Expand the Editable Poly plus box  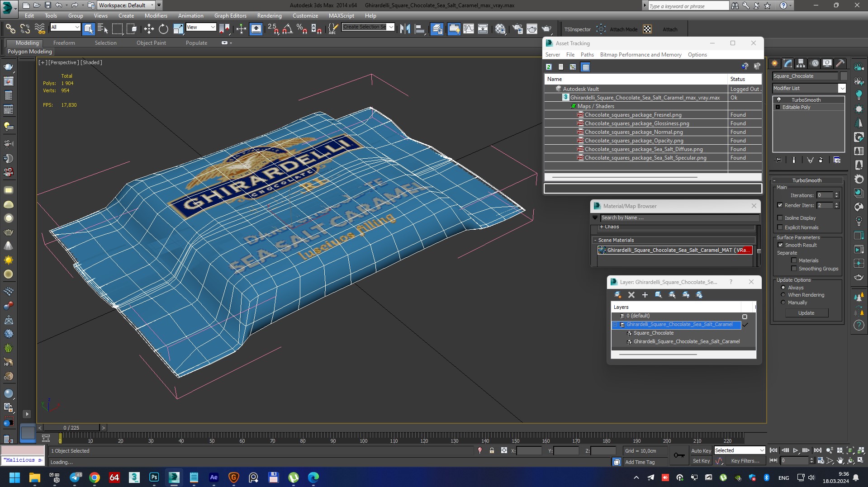point(778,107)
